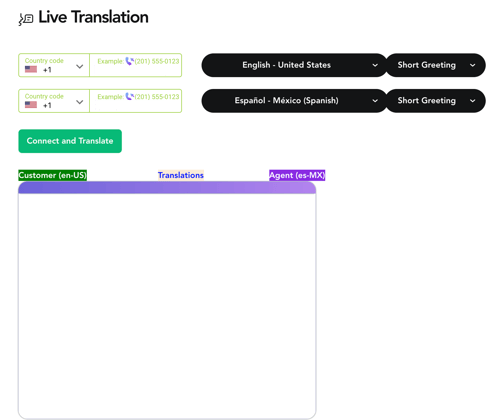Click the phone icon in second number field

(x=129, y=96)
